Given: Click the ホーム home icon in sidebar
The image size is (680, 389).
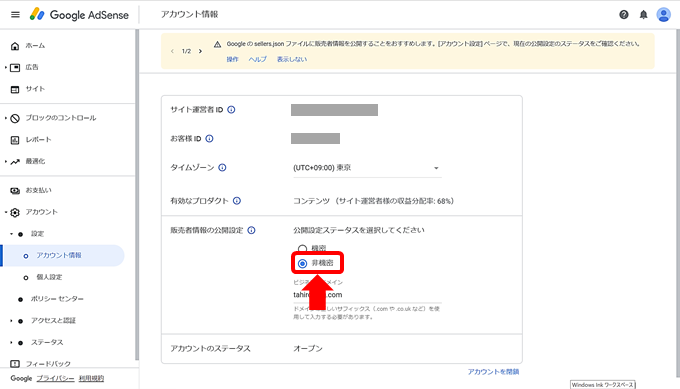Looking at the screenshot, I should (15, 46).
